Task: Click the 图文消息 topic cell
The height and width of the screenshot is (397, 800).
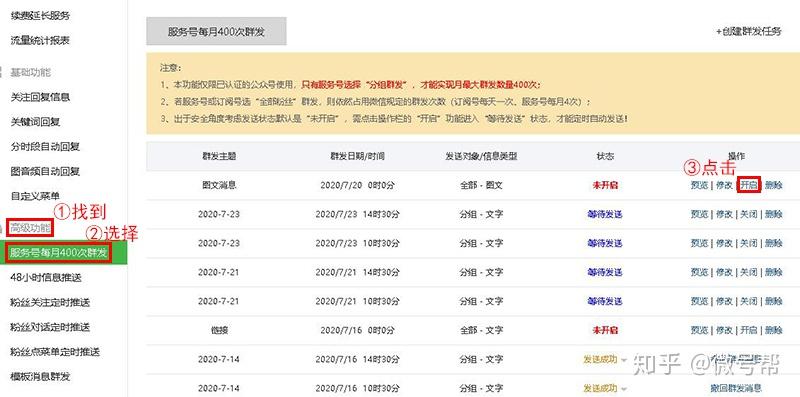Action: [x=219, y=185]
